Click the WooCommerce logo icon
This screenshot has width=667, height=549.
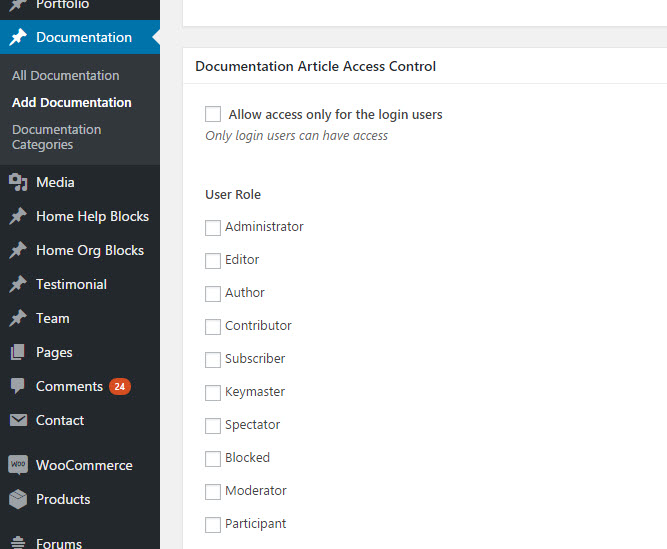18,465
